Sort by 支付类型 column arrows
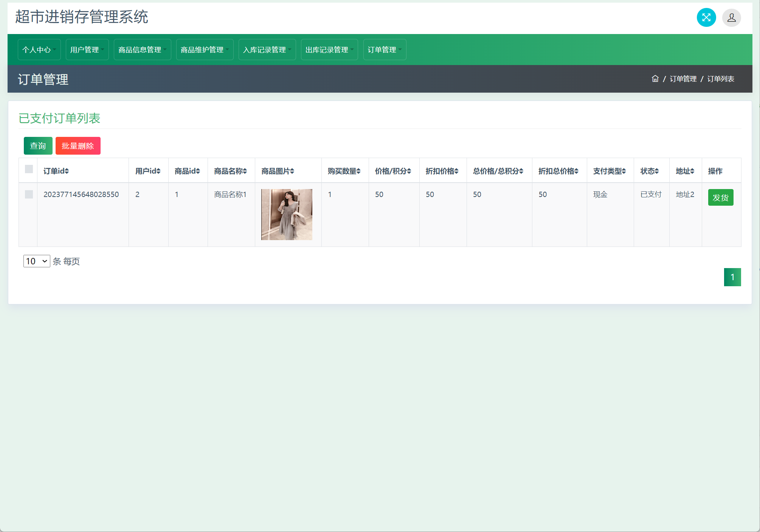This screenshot has height=532, width=760. (x=624, y=171)
